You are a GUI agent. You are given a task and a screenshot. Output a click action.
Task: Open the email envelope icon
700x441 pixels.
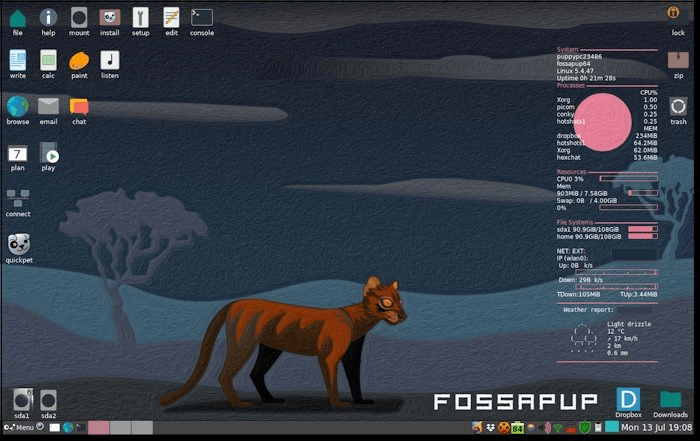48,107
